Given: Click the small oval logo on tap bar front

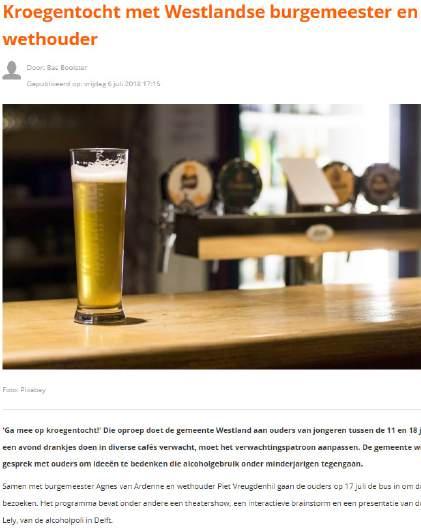Looking at the screenshot, I should tap(320, 233).
